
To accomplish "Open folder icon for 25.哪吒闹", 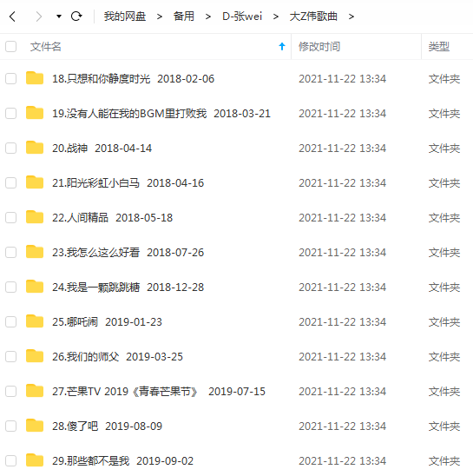I will 35,321.
